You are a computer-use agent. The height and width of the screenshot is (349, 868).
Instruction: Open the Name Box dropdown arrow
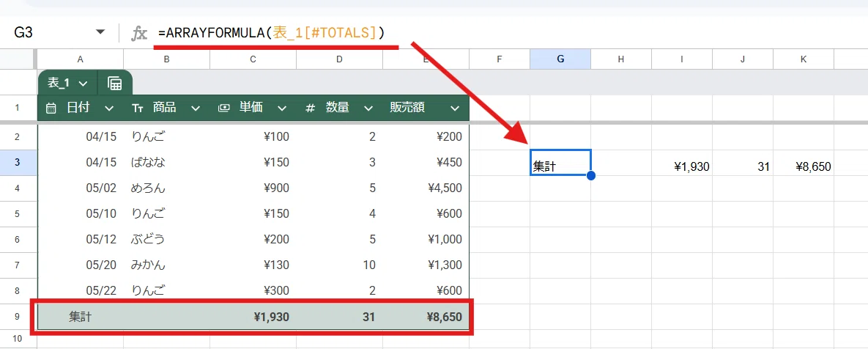(100, 32)
